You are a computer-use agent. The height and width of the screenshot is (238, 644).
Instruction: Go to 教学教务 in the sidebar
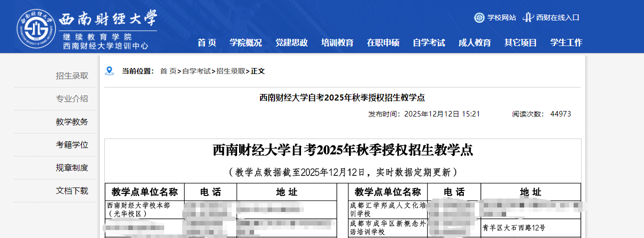pyautogui.click(x=72, y=122)
